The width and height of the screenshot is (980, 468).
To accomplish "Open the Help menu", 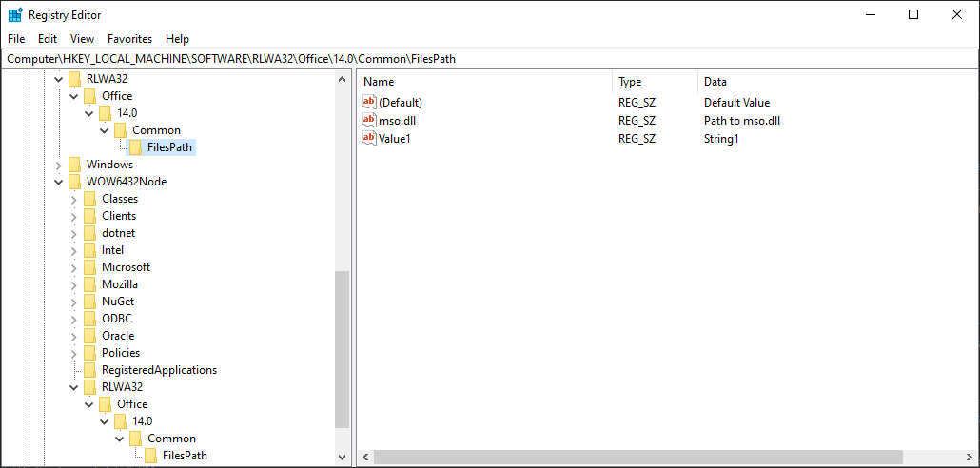I will [178, 39].
